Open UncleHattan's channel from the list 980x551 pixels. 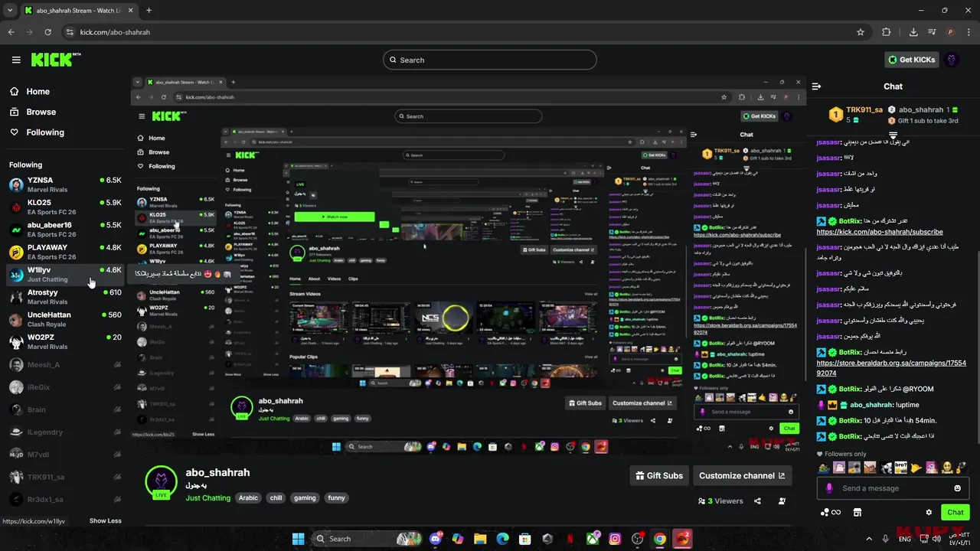65,319
